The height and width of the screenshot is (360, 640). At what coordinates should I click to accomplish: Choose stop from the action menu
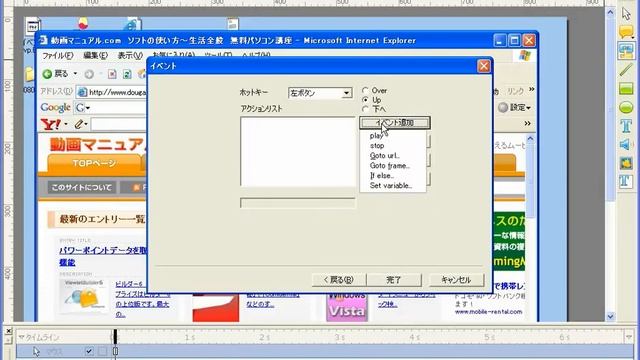(392, 146)
